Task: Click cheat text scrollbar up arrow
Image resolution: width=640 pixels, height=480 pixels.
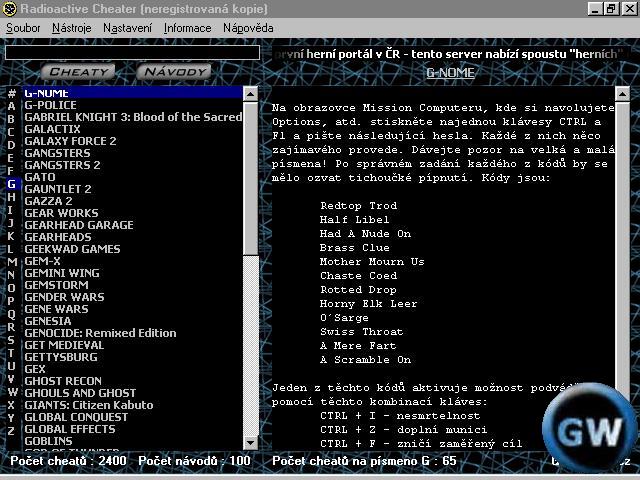Action: pos(622,94)
